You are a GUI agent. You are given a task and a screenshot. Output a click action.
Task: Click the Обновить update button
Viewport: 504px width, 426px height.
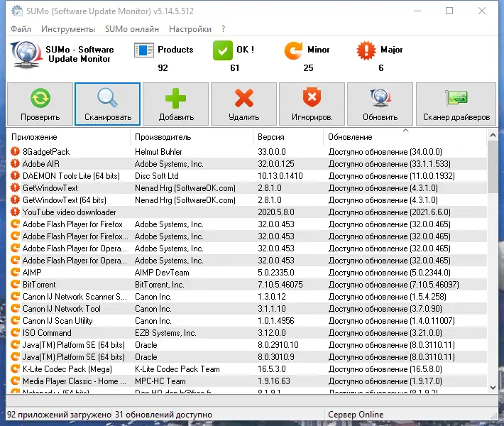point(380,104)
